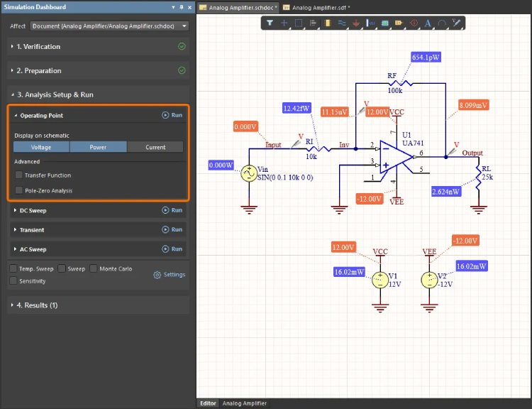Select the place component tool in toolbar
Image resolution: width=532 pixels, height=409 pixels.
(x=327, y=23)
